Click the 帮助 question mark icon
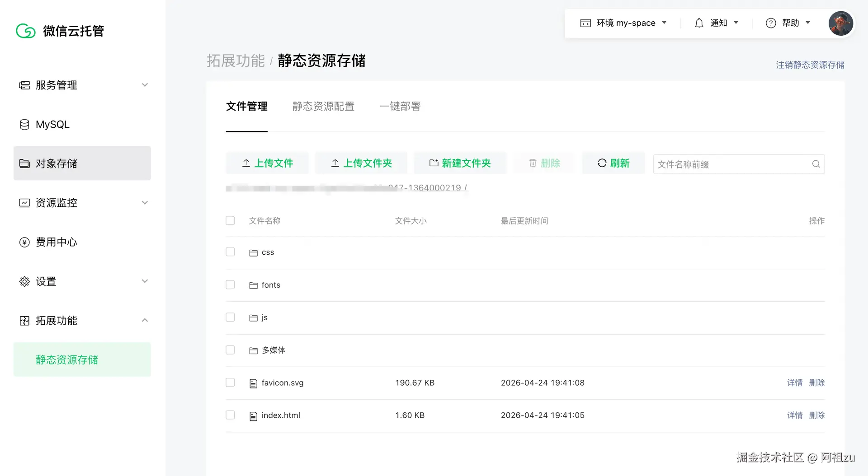 770,23
